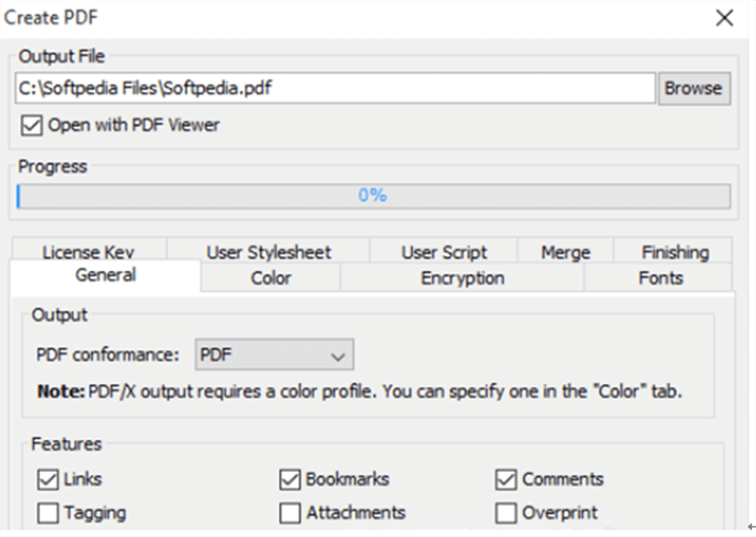Click the 0% progress bar
This screenshot has width=756, height=537.
(x=373, y=196)
